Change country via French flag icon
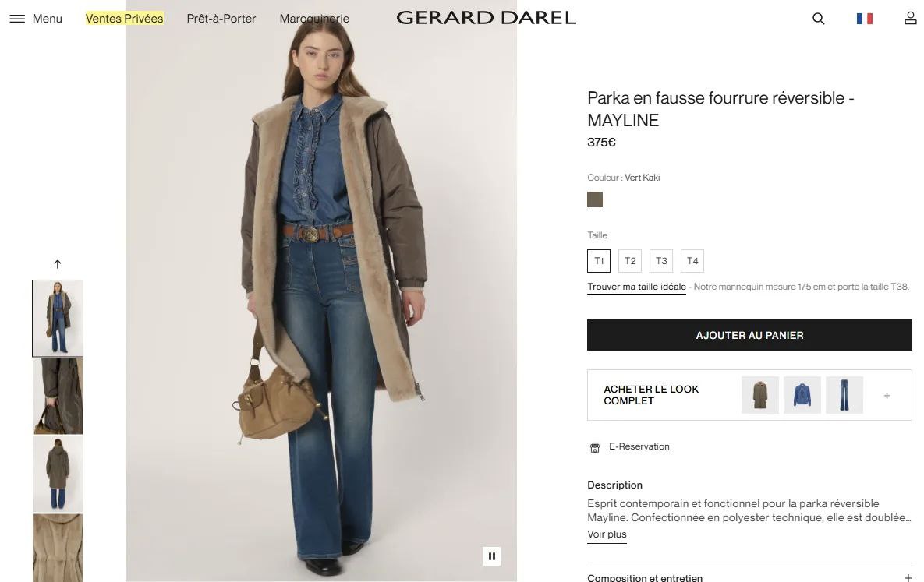This screenshot has height=582, width=924. coord(865,19)
